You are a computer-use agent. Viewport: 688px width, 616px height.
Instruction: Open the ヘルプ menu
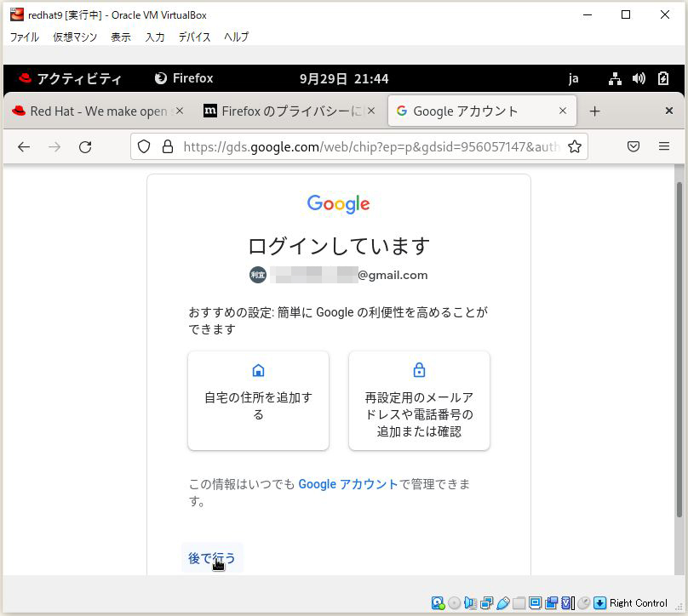coord(236,37)
